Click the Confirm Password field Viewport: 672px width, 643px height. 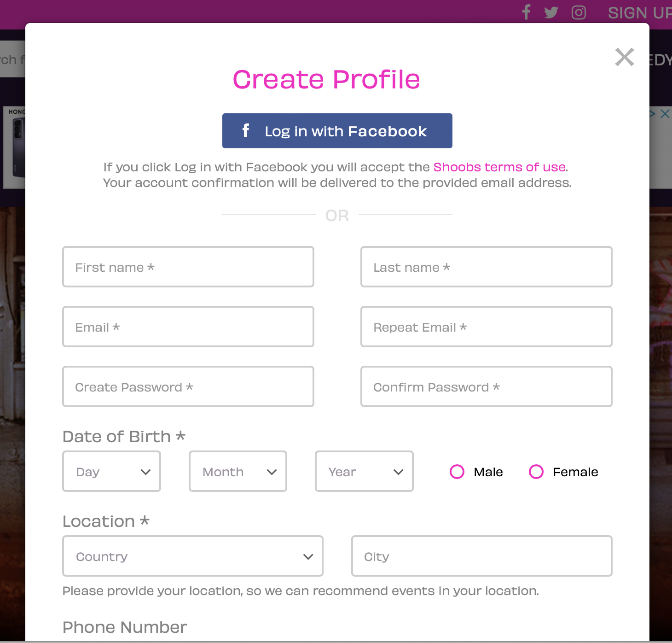487,386
